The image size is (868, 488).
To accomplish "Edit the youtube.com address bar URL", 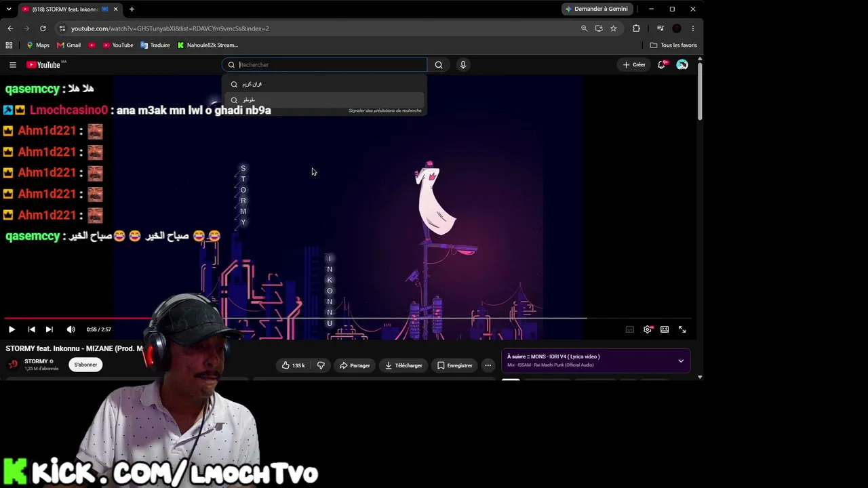I will coord(170,28).
